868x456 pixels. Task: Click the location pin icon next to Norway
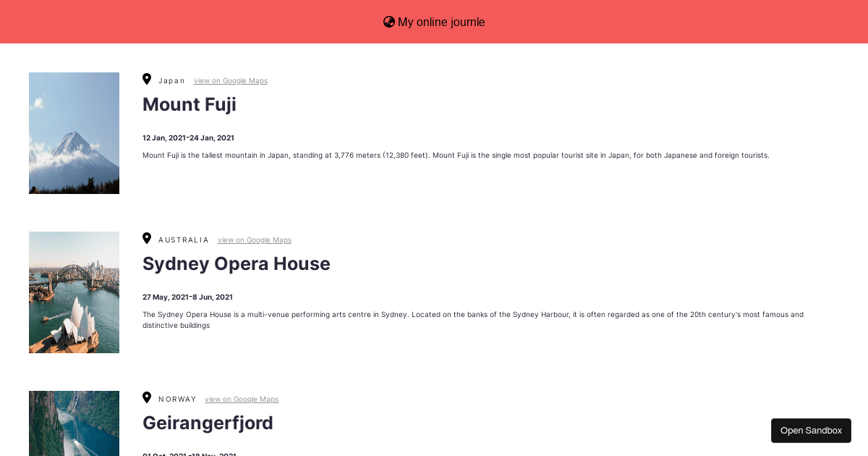click(x=147, y=397)
